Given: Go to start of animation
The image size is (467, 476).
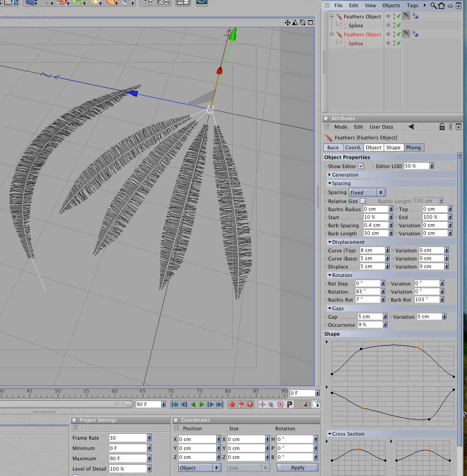Looking at the screenshot, I should (x=175, y=404).
